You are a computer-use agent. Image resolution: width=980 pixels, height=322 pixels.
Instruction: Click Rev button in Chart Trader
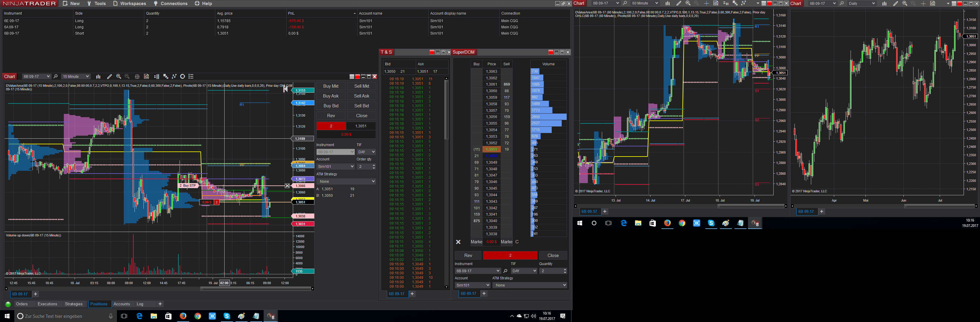(x=331, y=116)
